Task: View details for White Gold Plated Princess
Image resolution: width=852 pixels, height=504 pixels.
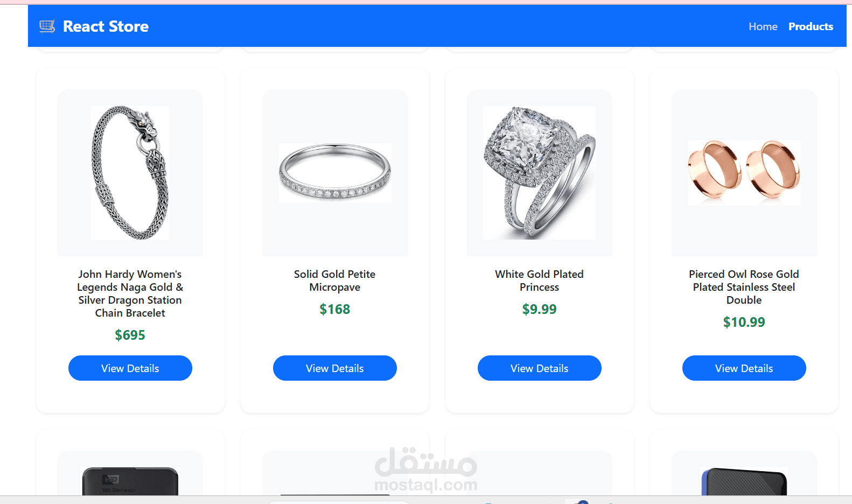Action: click(x=540, y=368)
